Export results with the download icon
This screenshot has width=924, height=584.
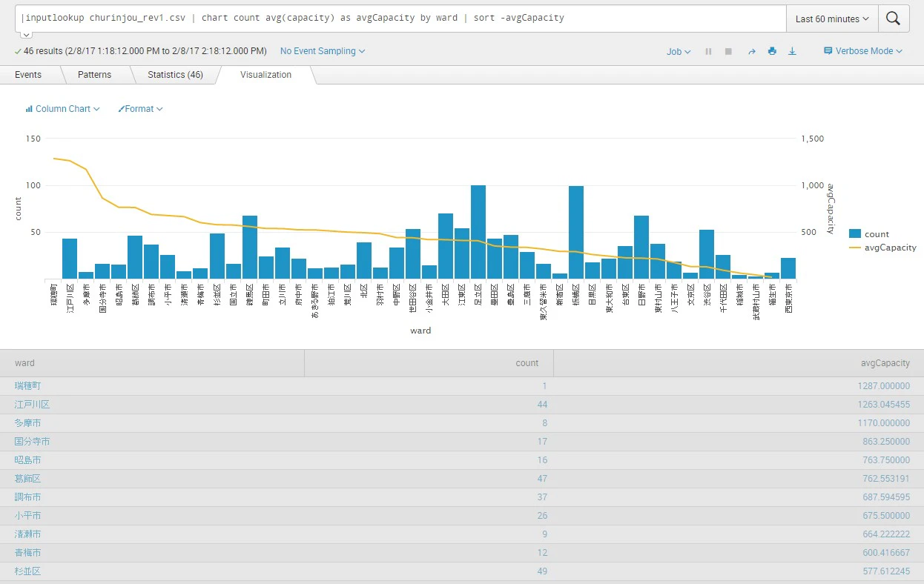[x=792, y=51]
